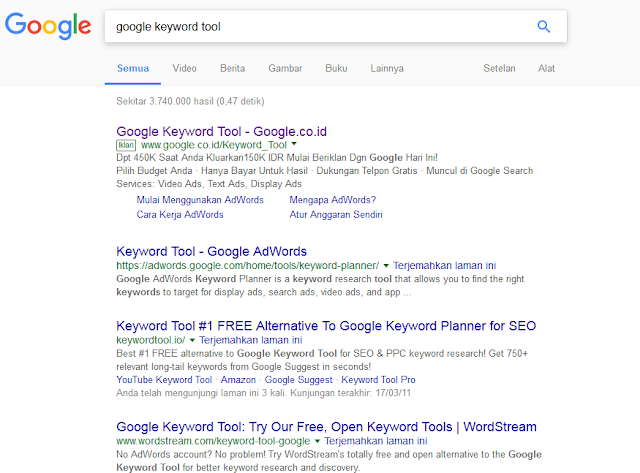Click the 'YouTube Keyword Tool' sitelink

click(x=164, y=380)
